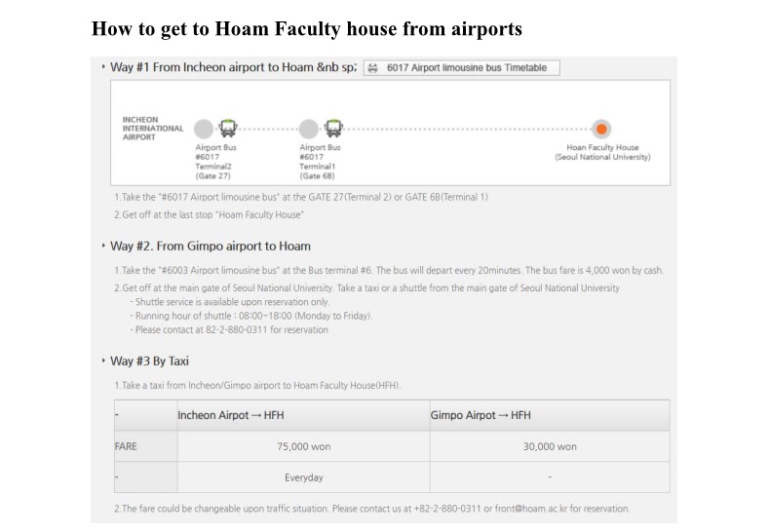Viewport: 769px width, 532px height.
Task: Click the gray Terminal 1 stop circle
Action: pyautogui.click(x=309, y=129)
